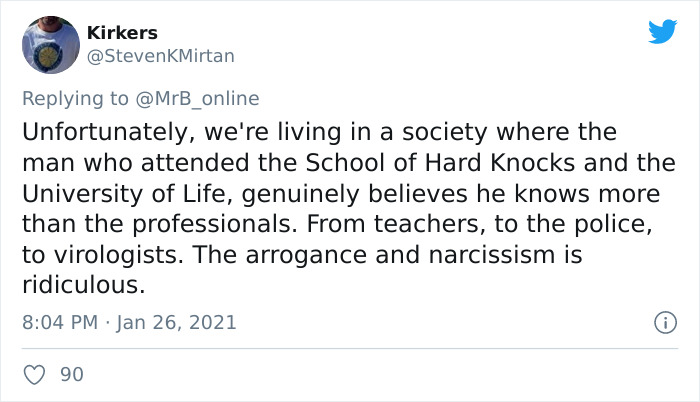
Task: Click the Twitter bird logo
Action: click(661, 32)
